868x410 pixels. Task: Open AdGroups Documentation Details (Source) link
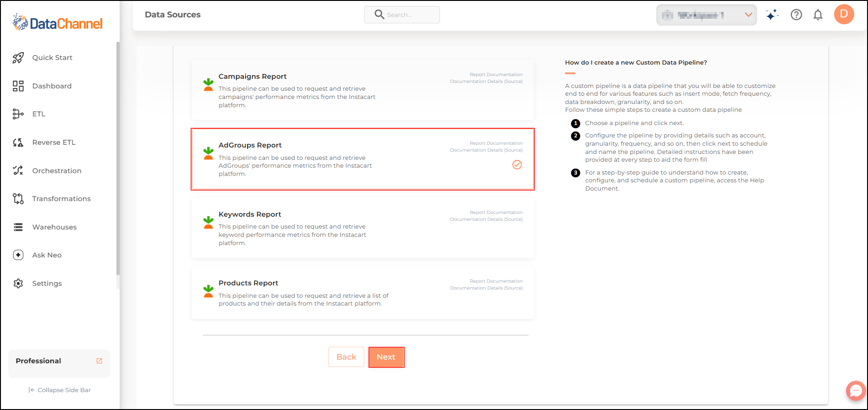click(486, 150)
